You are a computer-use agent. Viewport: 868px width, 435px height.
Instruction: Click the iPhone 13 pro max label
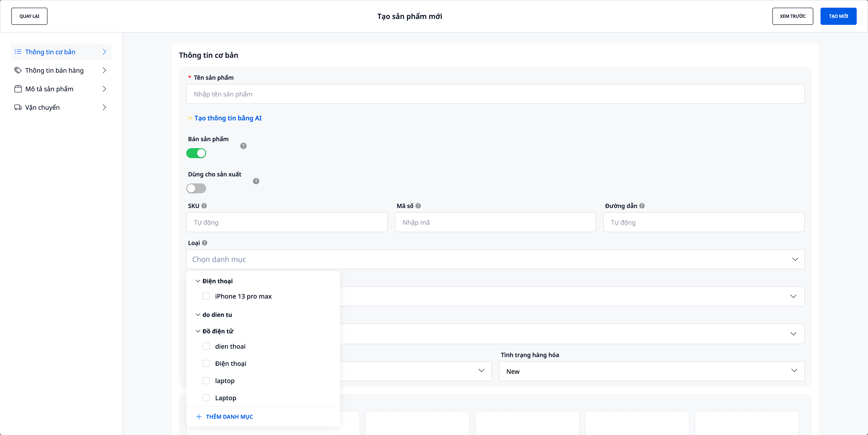243,296
